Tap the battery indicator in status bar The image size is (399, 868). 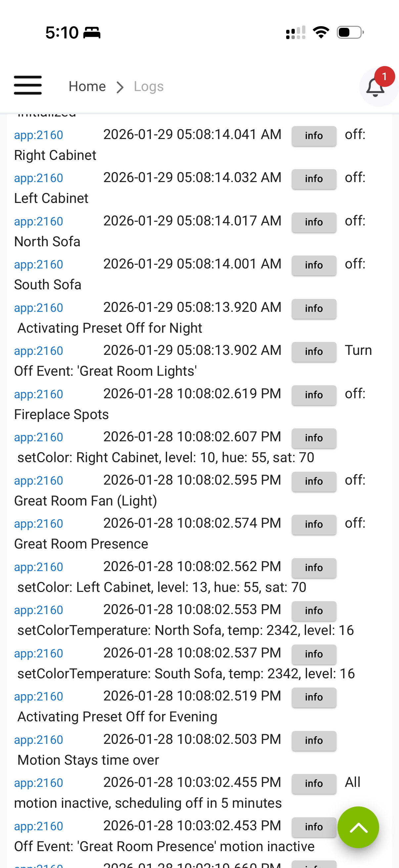[350, 33]
